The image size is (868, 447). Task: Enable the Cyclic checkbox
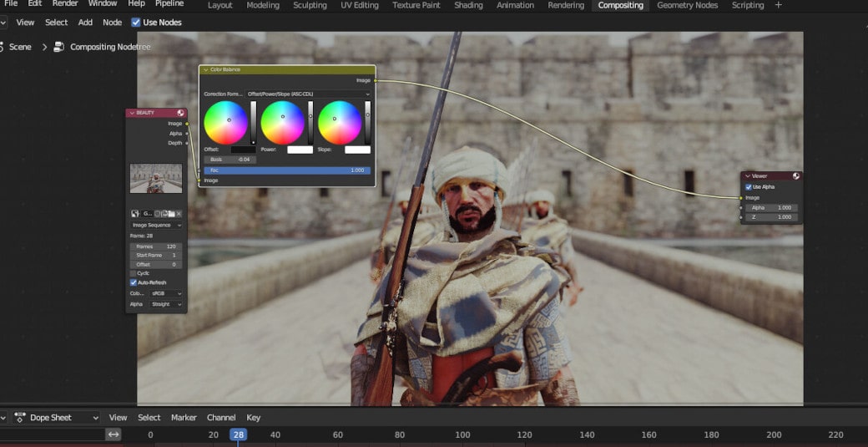pos(134,273)
